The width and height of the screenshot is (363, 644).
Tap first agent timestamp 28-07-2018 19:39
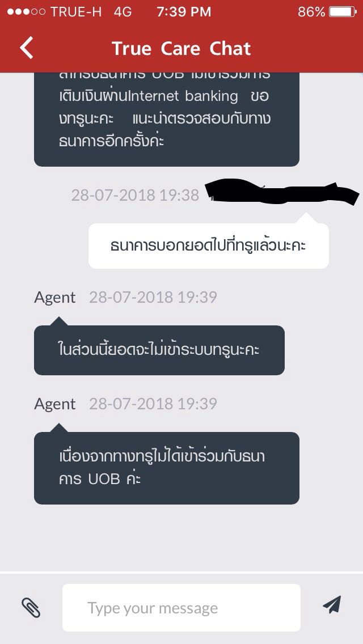coord(153,298)
